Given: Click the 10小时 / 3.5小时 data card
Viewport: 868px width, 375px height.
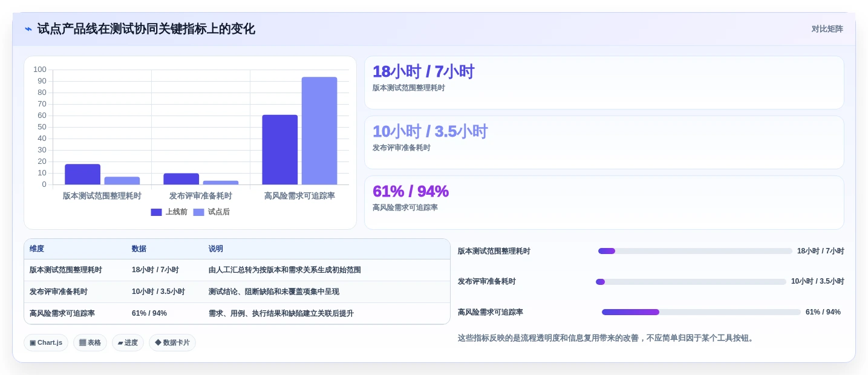Looking at the screenshot, I should 604,142.
